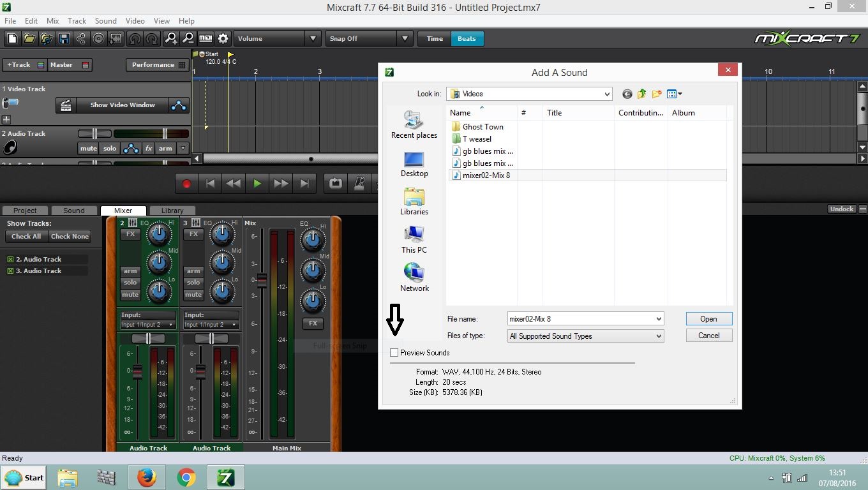Viewport: 868px width, 490px height.
Task: Go back in Add A Sound dialog
Action: [627, 94]
